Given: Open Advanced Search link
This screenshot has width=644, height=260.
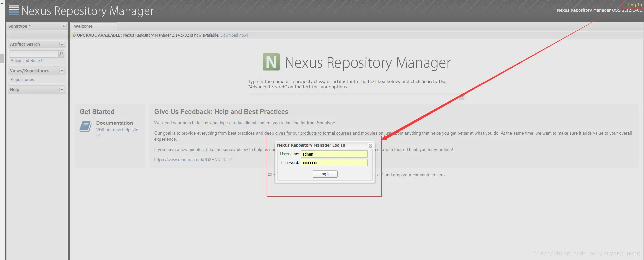Looking at the screenshot, I should (x=27, y=61).
